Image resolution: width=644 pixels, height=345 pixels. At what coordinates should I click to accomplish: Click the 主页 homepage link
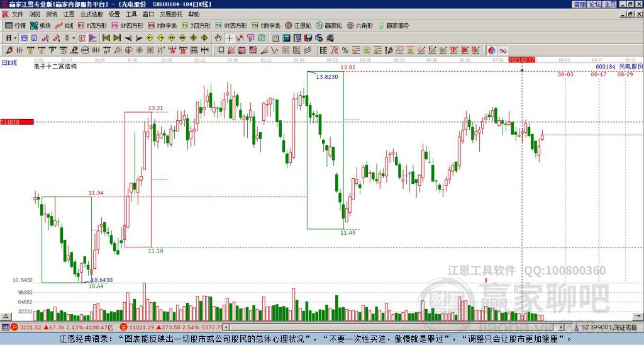(610, 4)
